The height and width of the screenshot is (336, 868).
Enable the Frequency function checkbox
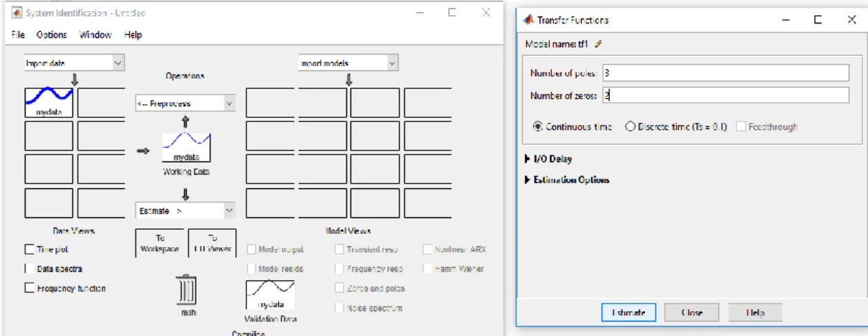[x=29, y=288]
